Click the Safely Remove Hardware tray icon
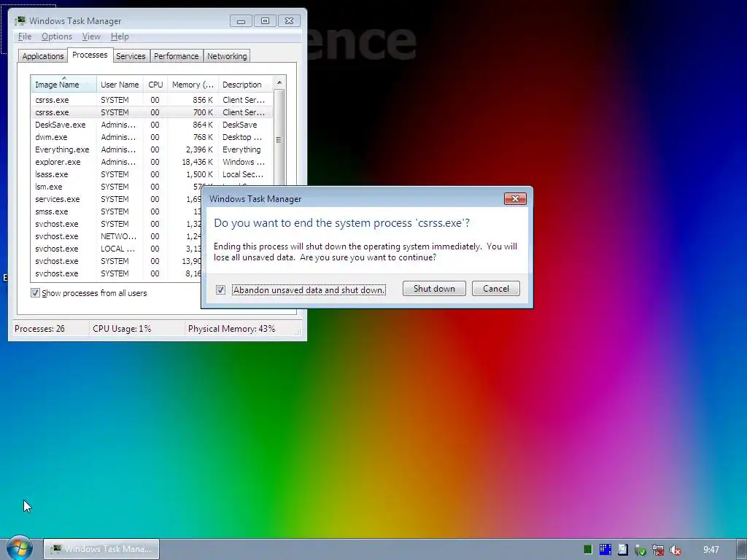Image resolution: width=747 pixels, height=560 pixels. click(x=640, y=550)
